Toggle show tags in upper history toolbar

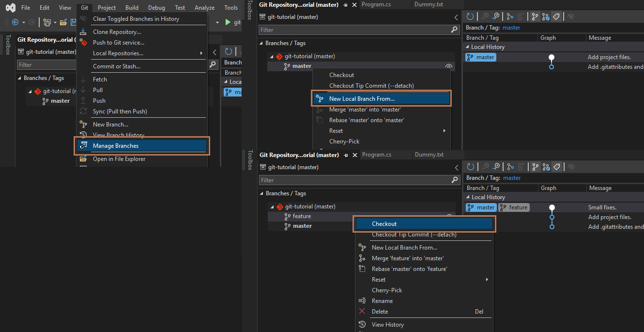click(x=556, y=16)
